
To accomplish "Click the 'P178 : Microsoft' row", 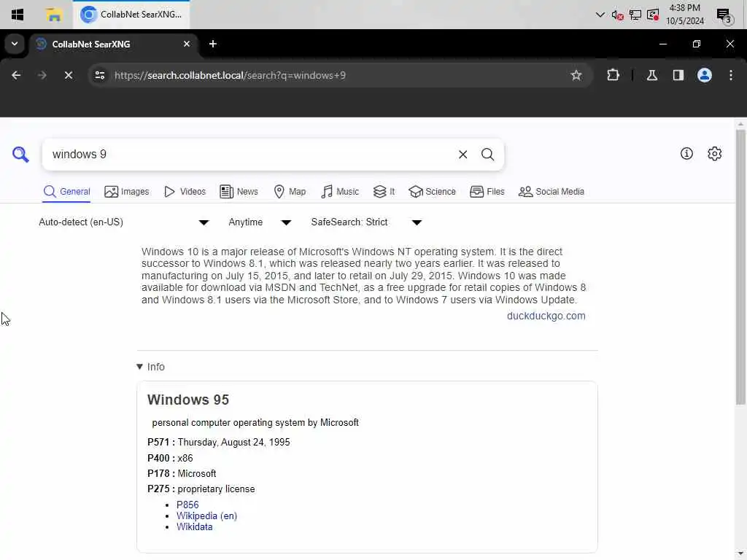I will 182,473.
